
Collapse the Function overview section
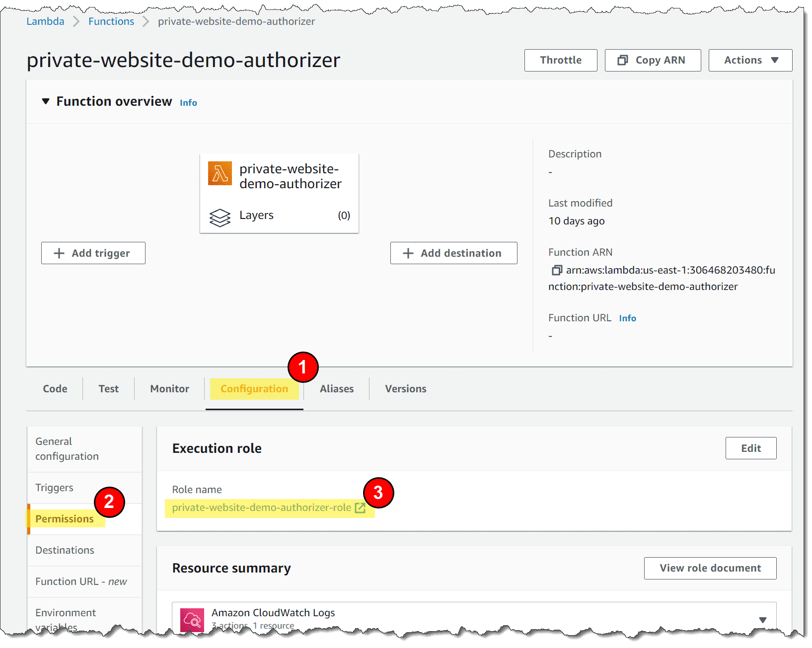[x=46, y=101]
